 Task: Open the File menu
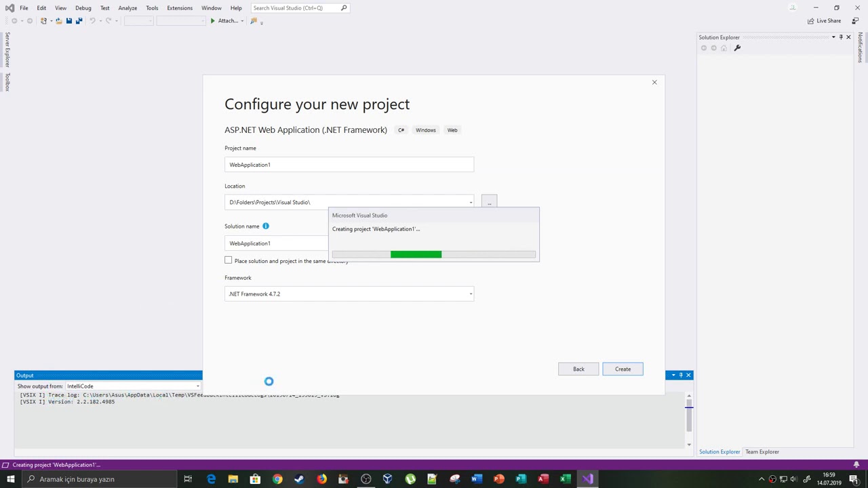click(24, 8)
